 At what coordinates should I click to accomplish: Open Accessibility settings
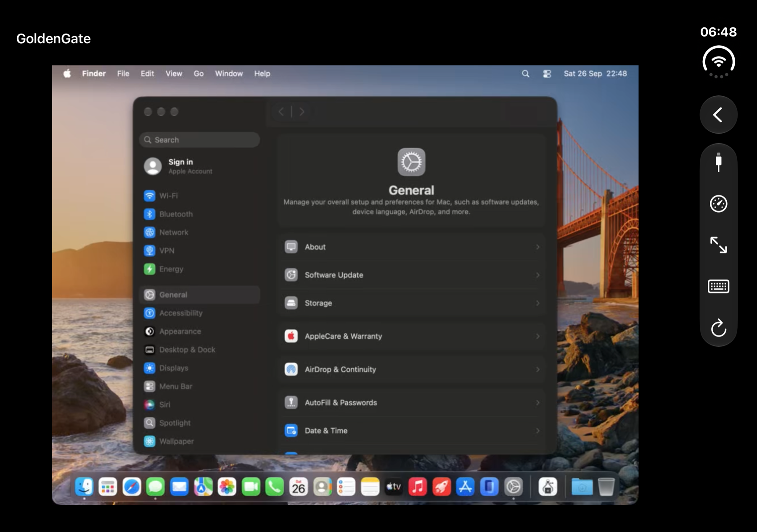coord(199,313)
